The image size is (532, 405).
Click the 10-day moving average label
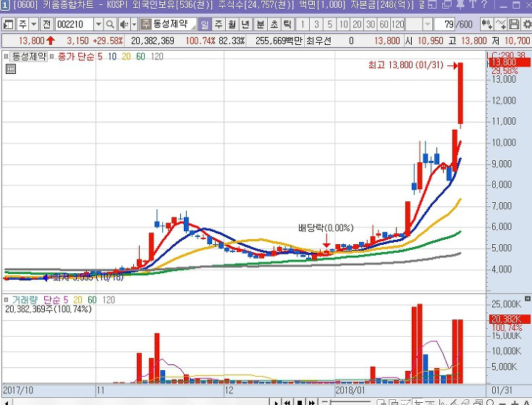[x=112, y=57]
